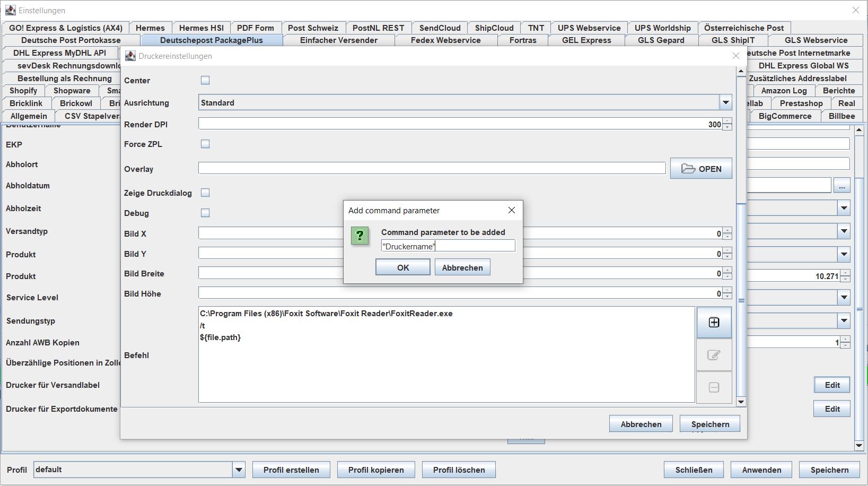Click Edit for Drucker für Versandlabel
The width and height of the screenshot is (868, 486).
832,385
